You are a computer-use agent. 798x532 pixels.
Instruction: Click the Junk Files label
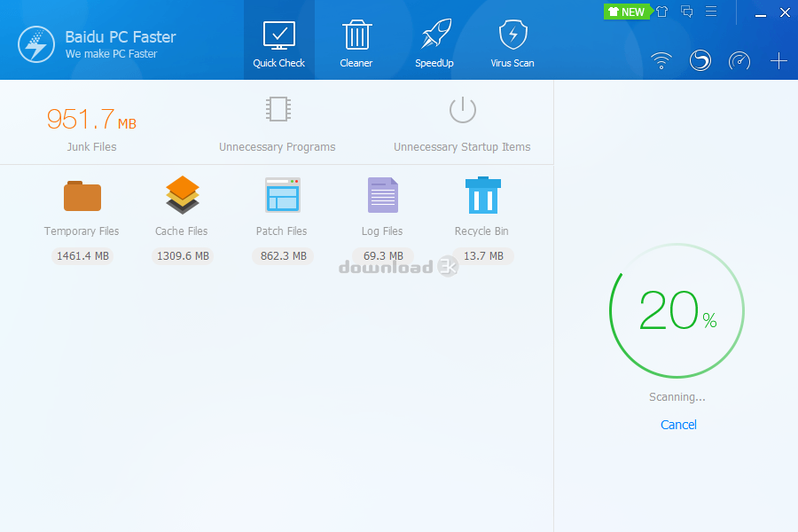coord(91,147)
